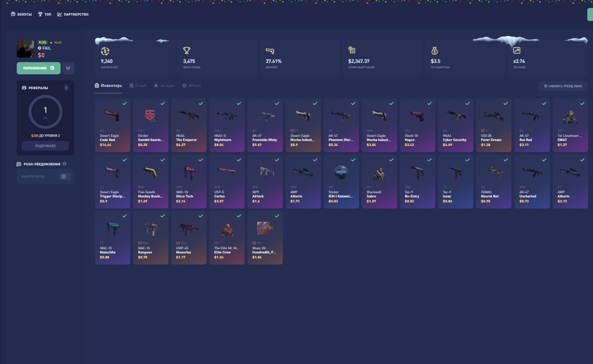593x364 pixels.
Task: Select the Wheel tab
Action: click(x=191, y=86)
